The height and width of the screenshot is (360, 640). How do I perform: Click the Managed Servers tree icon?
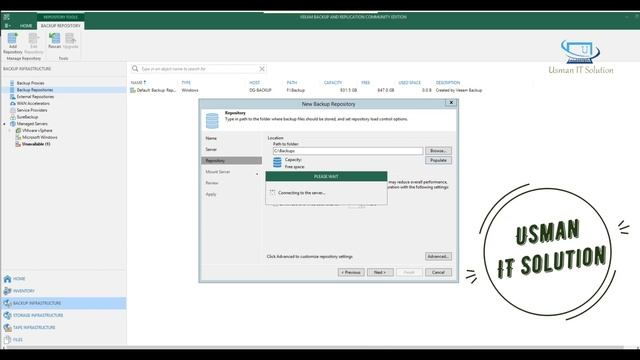point(12,124)
